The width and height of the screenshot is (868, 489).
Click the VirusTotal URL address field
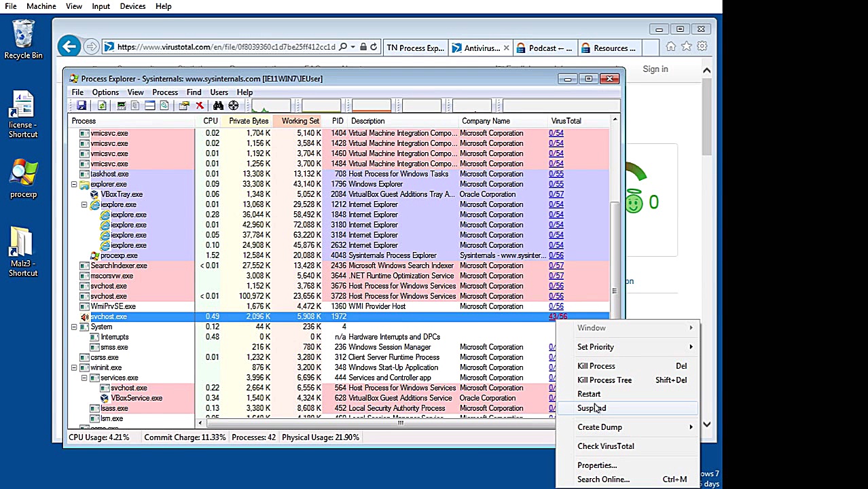tap(226, 48)
